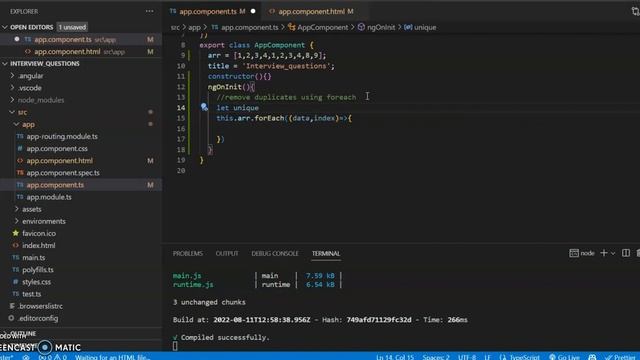This screenshot has width=640, height=360.
Task: Open app.component.spec.ts file
Action: point(63,173)
